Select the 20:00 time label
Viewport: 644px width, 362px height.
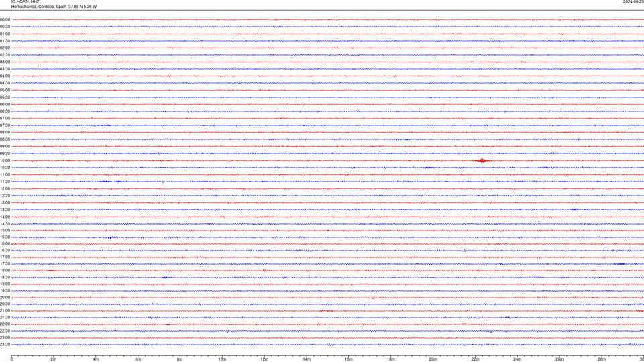5,298
